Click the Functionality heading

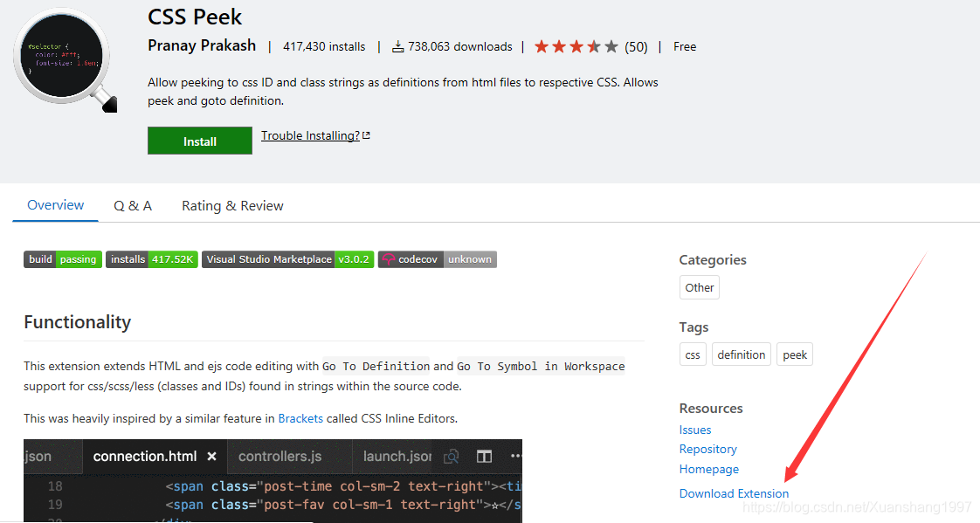pyautogui.click(x=78, y=322)
